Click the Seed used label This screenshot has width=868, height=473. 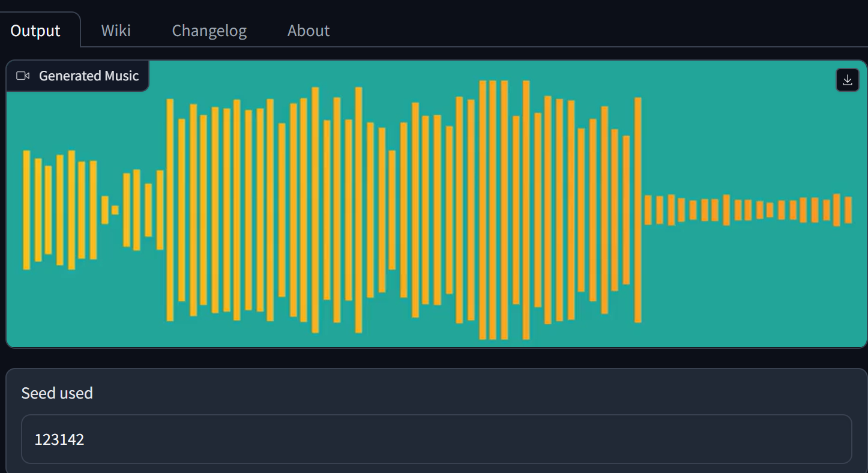click(x=57, y=393)
